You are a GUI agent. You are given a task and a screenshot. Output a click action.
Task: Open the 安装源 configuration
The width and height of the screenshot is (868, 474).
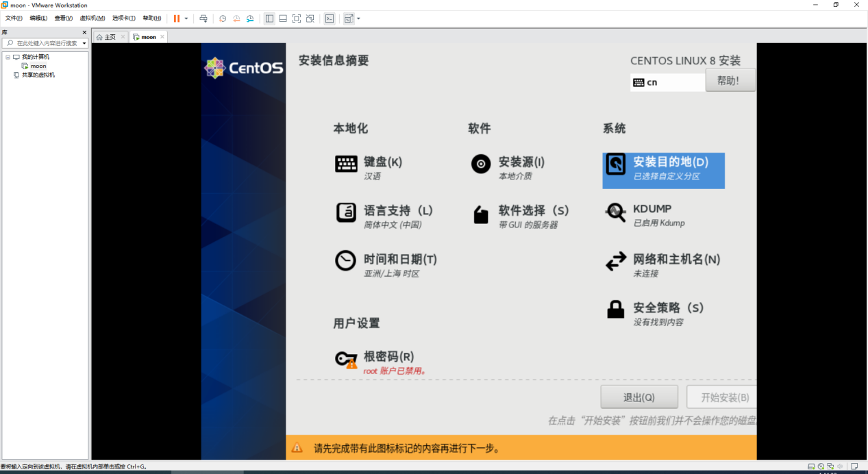click(522, 164)
